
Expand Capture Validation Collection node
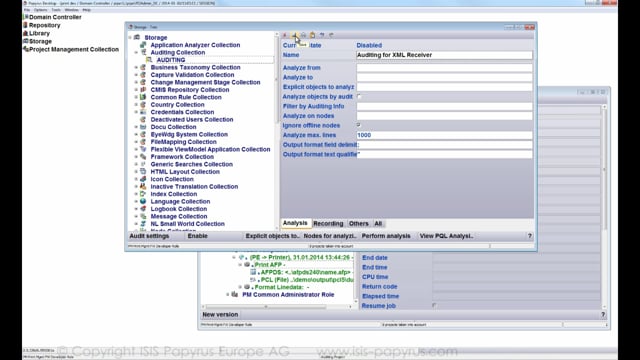pos(136,75)
